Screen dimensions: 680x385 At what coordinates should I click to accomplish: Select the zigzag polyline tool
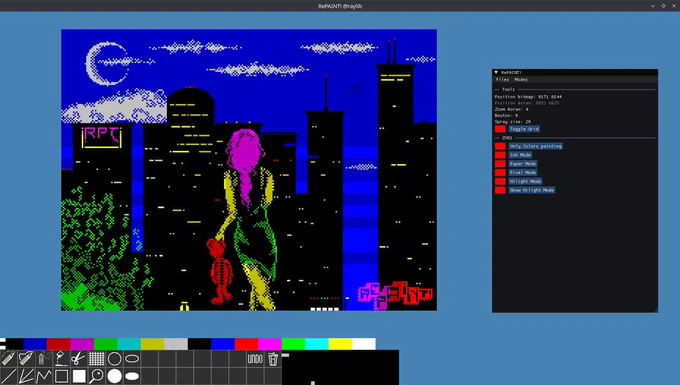(x=43, y=376)
